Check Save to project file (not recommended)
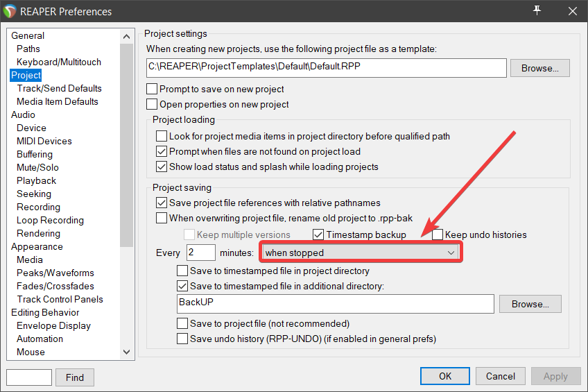Screen dimensions: 588x392 pos(182,323)
